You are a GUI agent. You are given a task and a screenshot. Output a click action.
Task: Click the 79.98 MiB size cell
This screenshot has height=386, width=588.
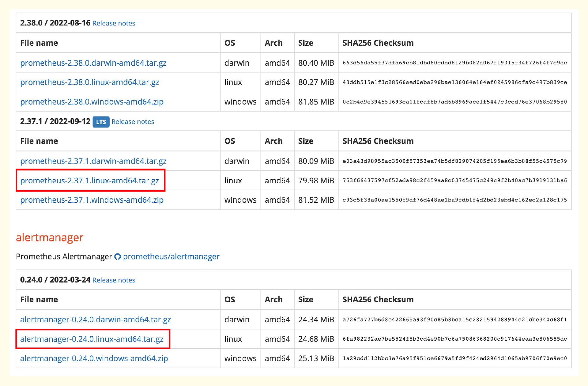point(316,181)
